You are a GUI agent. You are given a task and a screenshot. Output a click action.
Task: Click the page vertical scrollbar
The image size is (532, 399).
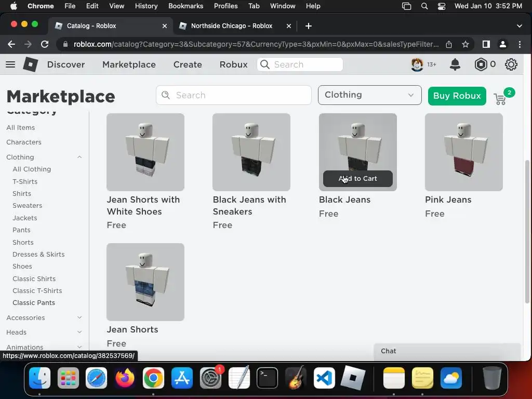(527, 231)
